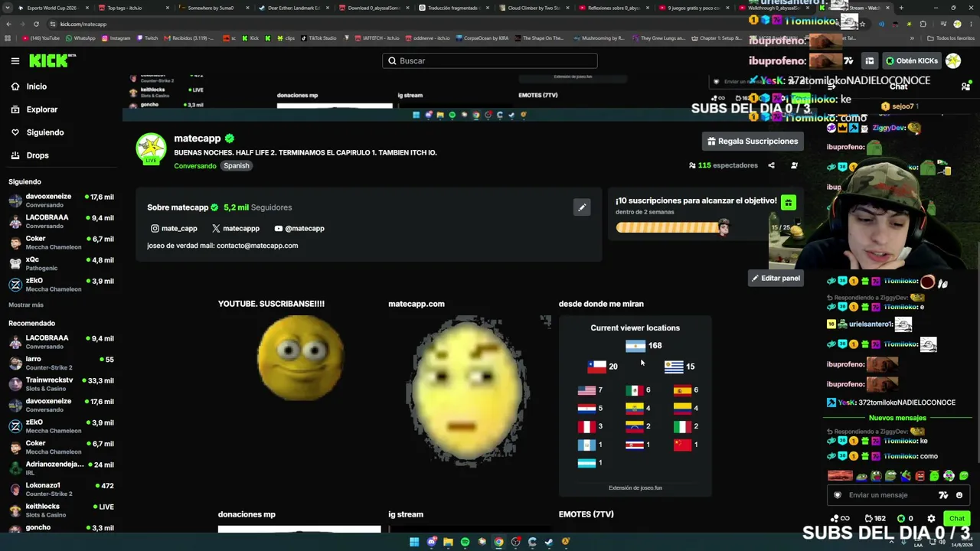Open the @matecapp YouTube link
Screen dimensions: 980x551
point(299,228)
